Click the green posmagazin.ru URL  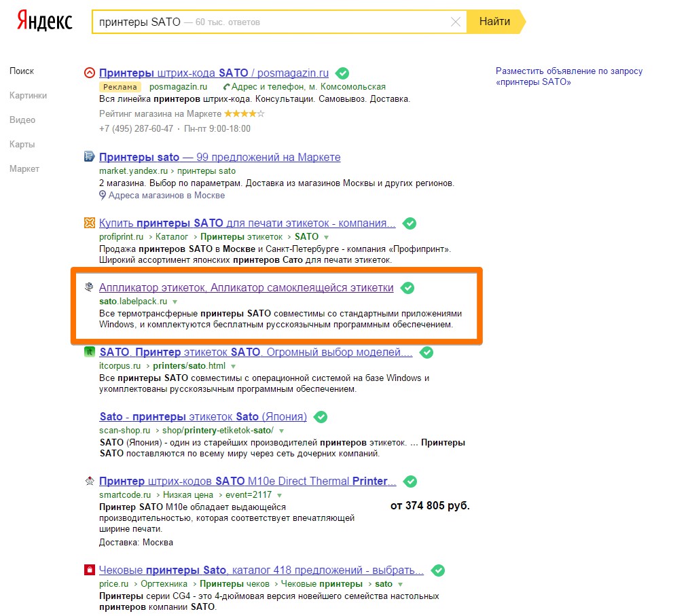pyautogui.click(x=178, y=87)
